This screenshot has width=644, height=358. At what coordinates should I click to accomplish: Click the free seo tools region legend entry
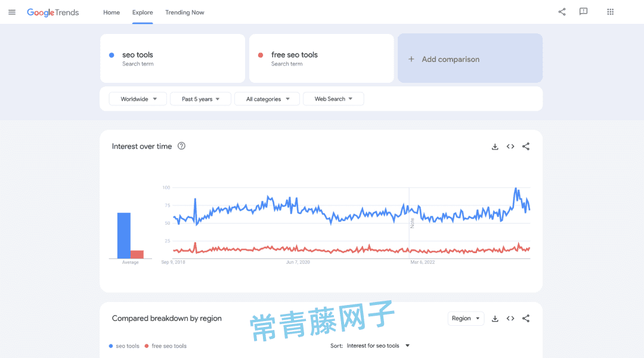[166, 346]
